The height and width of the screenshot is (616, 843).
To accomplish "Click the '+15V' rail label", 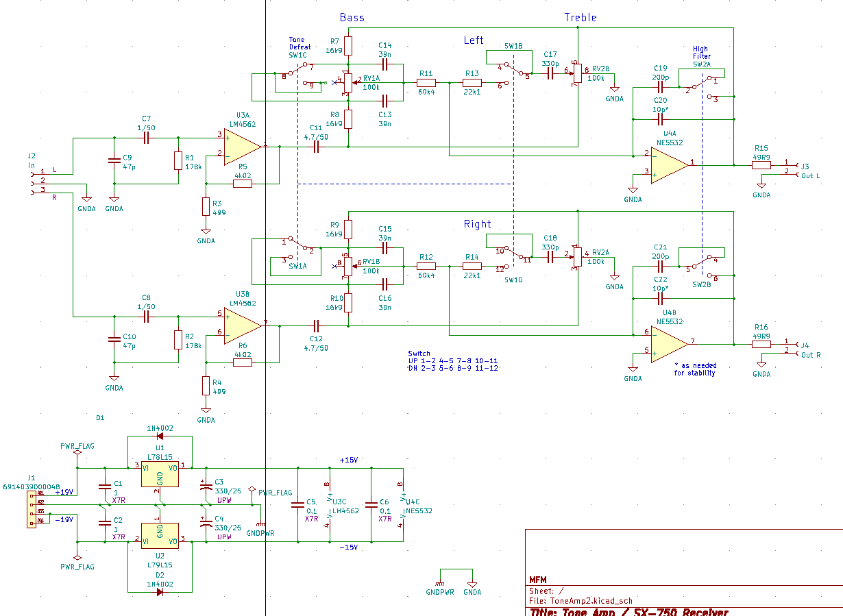I will point(349,460).
